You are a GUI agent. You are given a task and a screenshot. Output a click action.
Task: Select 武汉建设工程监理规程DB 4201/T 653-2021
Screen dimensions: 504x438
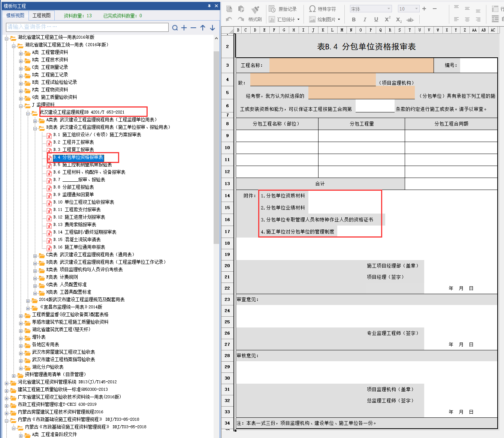(82, 112)
